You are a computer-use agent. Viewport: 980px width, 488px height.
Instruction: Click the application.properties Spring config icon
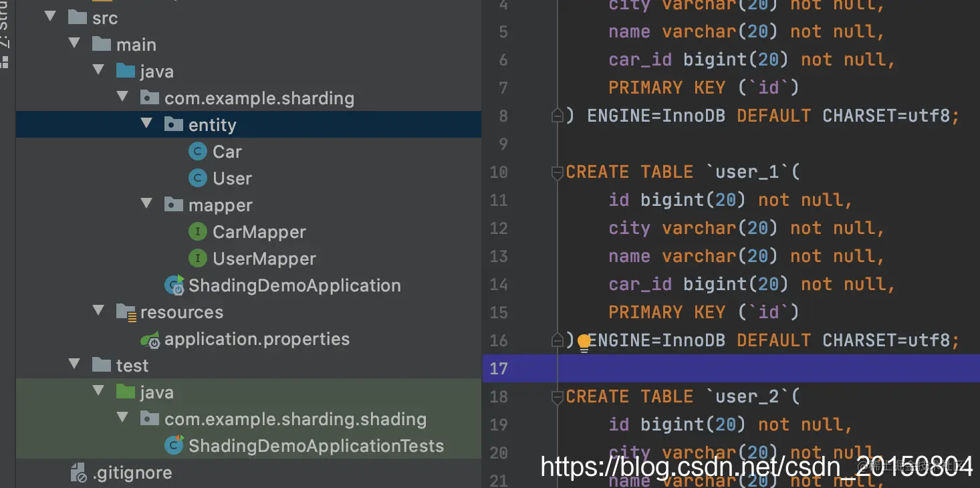pos(150,339)
